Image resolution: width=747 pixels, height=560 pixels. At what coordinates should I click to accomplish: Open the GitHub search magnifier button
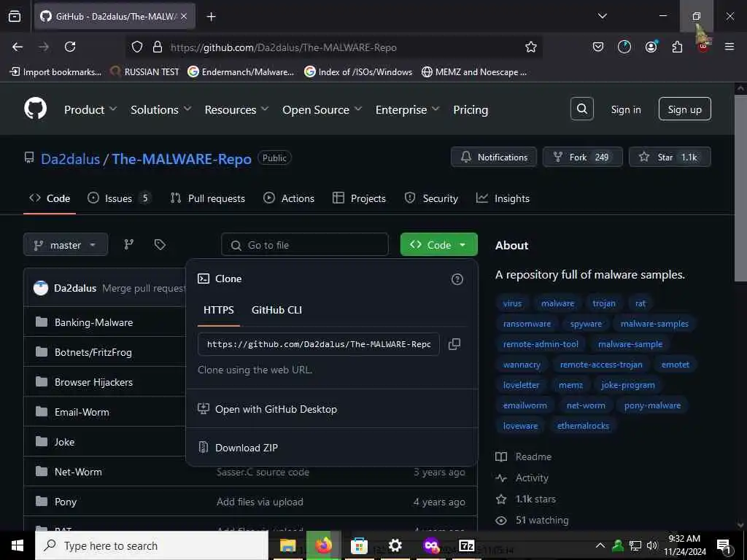[x=581, y=109]
